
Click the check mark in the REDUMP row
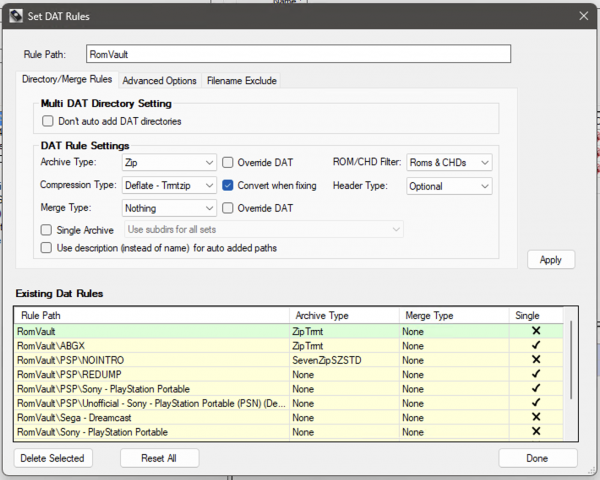point(536,374)
